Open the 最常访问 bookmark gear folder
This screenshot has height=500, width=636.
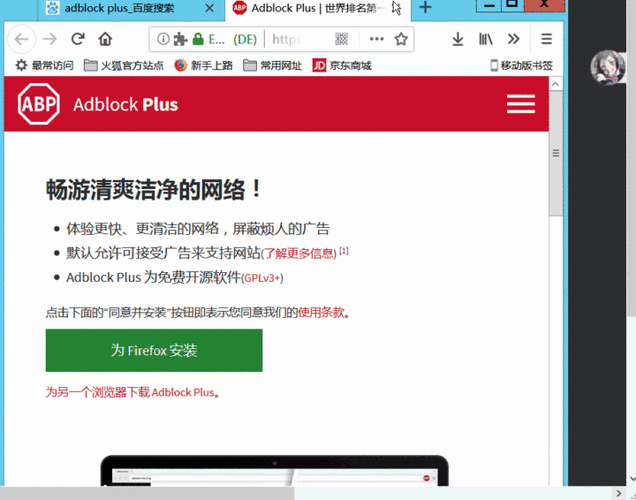(44, 65)
